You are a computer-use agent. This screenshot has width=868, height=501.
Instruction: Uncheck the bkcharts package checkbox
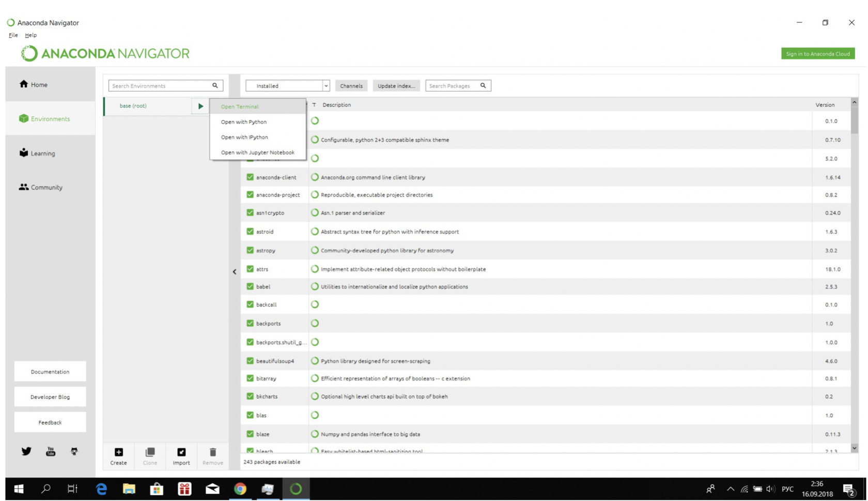pos(250,396)
